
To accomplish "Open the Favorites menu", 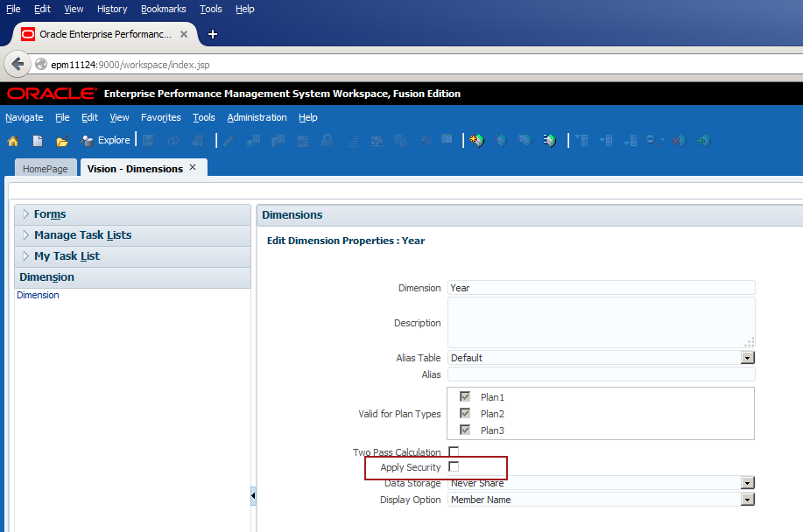I will click(161, 117).
